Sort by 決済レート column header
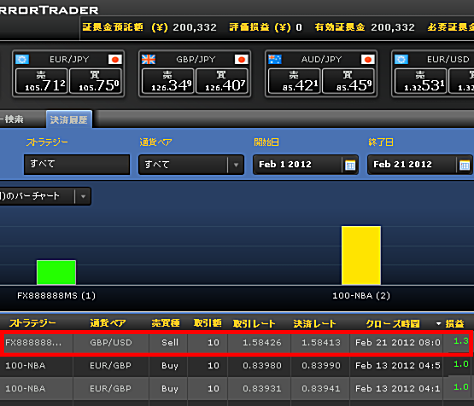474x406 pixels. [315, 323]
